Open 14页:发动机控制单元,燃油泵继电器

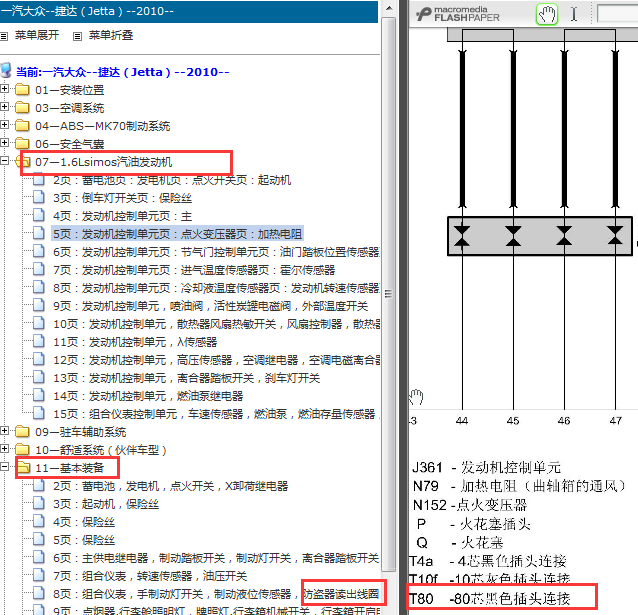(x=148, y=396)
